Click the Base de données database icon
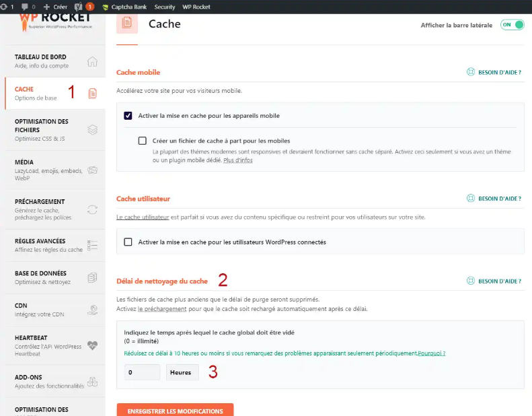 (x=92, y=277)
